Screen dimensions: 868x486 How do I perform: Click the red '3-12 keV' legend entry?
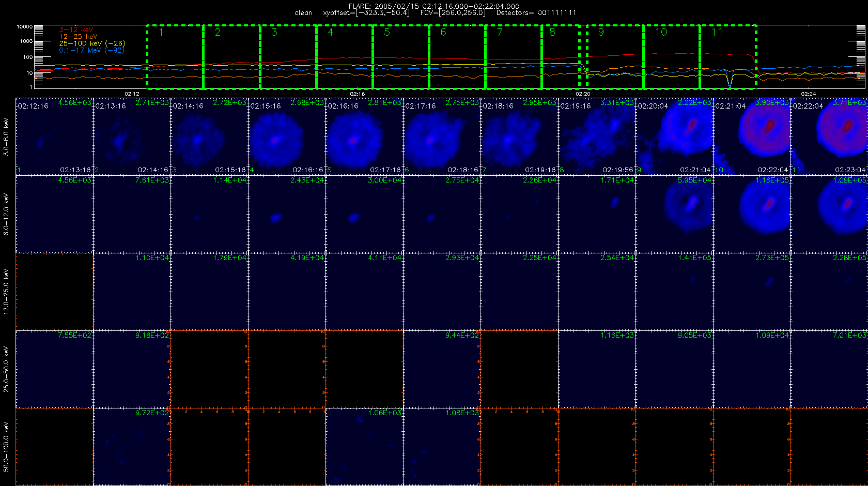(76, 30)
